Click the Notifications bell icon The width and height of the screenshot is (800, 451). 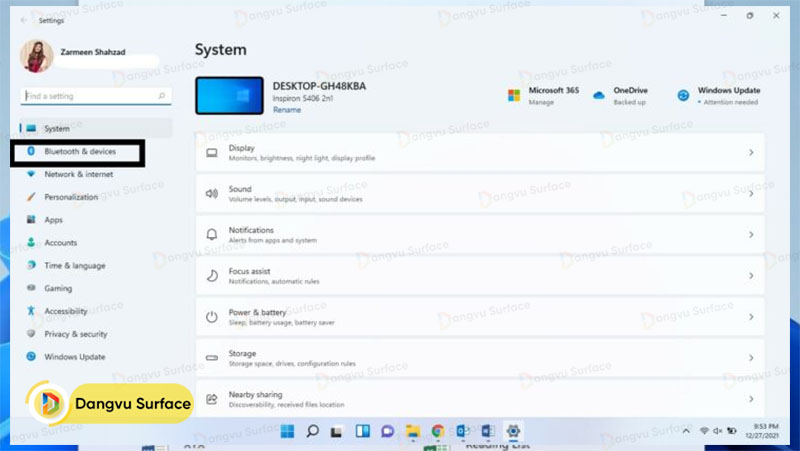click(x=212, y=235)
